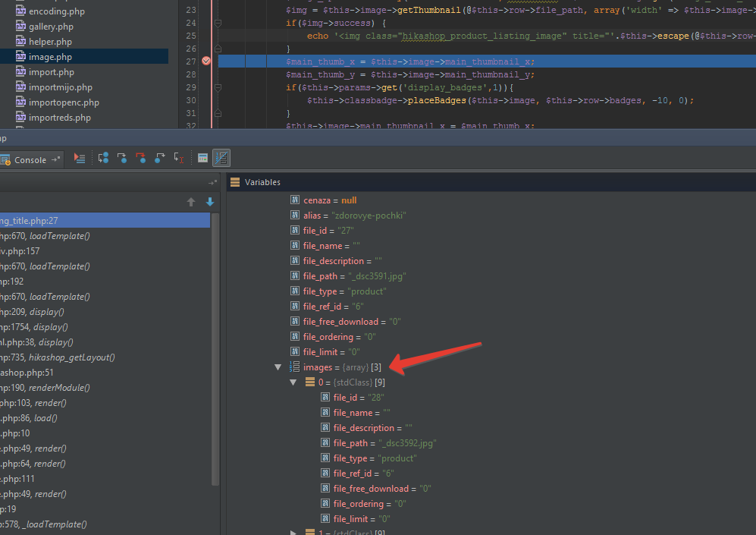Switch to the Console tab
This screenshot has height=535, width=756.
29,160
